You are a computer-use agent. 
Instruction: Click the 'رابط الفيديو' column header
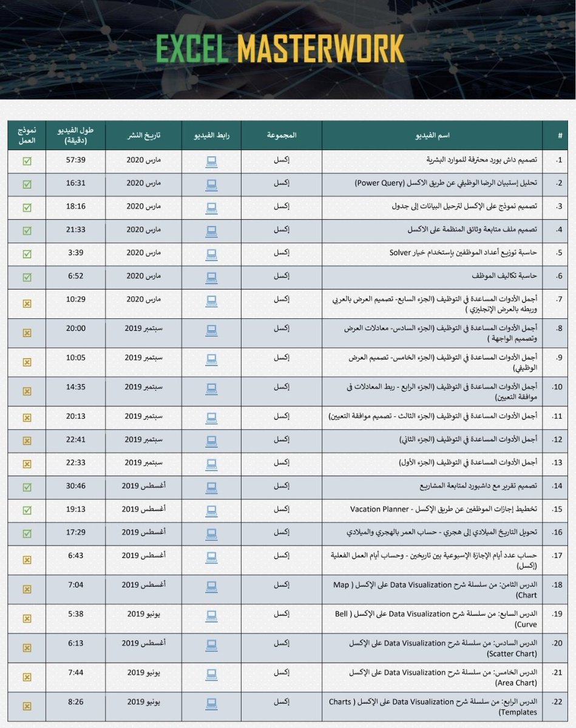[211, 136]
